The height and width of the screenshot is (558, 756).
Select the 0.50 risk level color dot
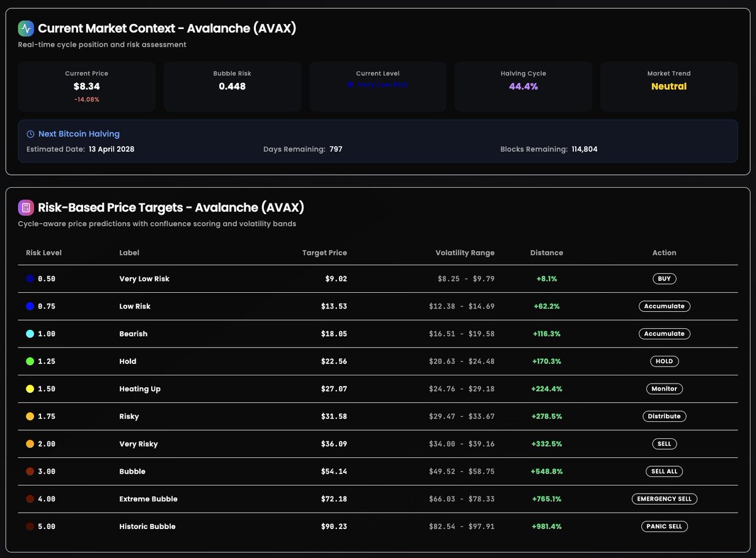pos(30,278)
